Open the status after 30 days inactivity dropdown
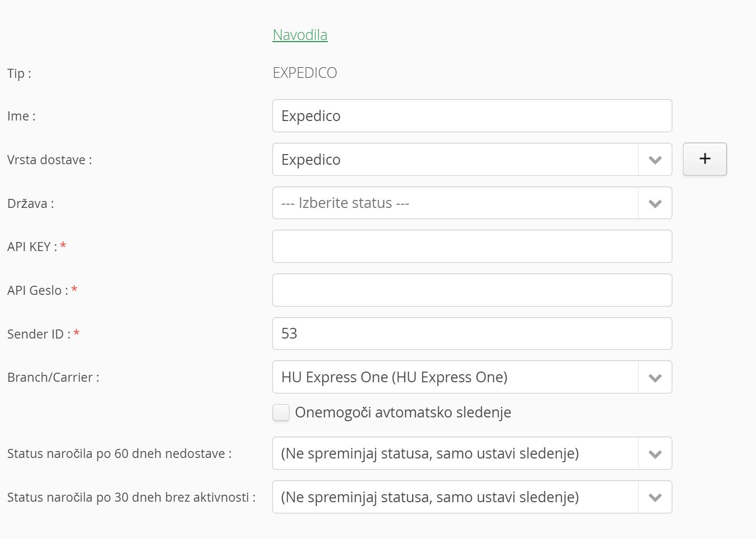The height and width of the screenshot is (539, 756). (472, 497)
